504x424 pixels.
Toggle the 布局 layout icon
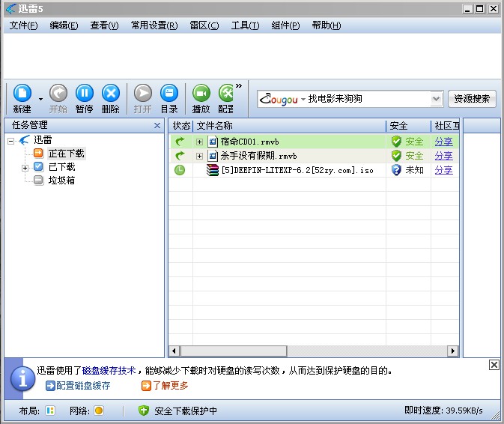(50, 411)
